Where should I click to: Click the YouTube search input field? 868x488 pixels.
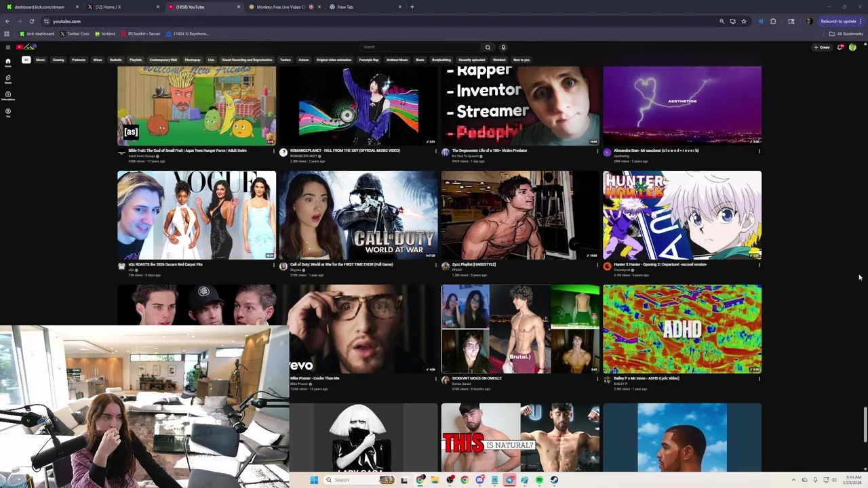tap(420, 47)
